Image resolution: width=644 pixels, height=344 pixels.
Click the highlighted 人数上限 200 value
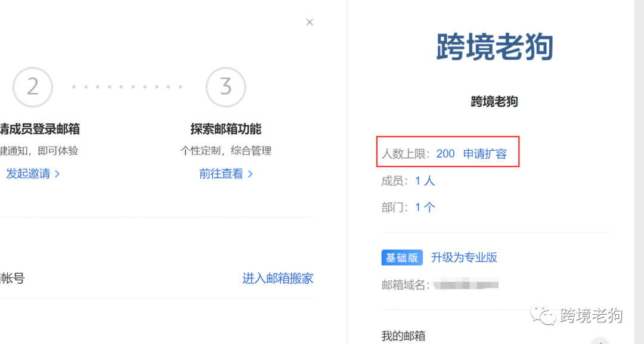[x=445, y=153]
